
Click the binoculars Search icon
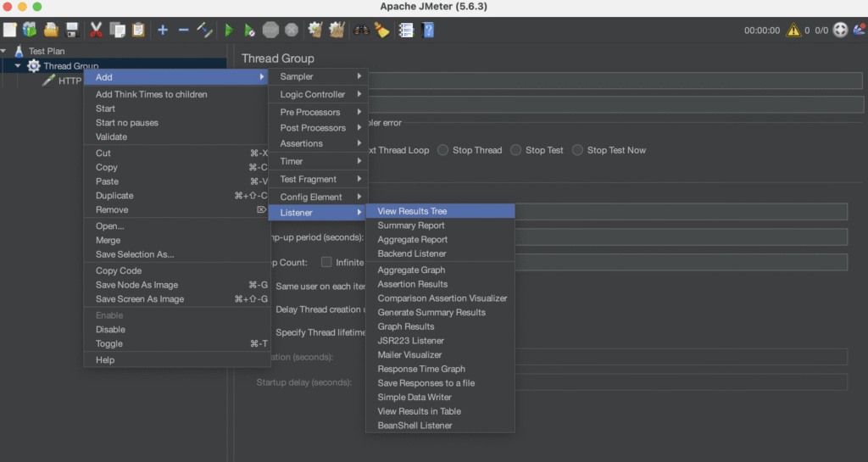362,31
